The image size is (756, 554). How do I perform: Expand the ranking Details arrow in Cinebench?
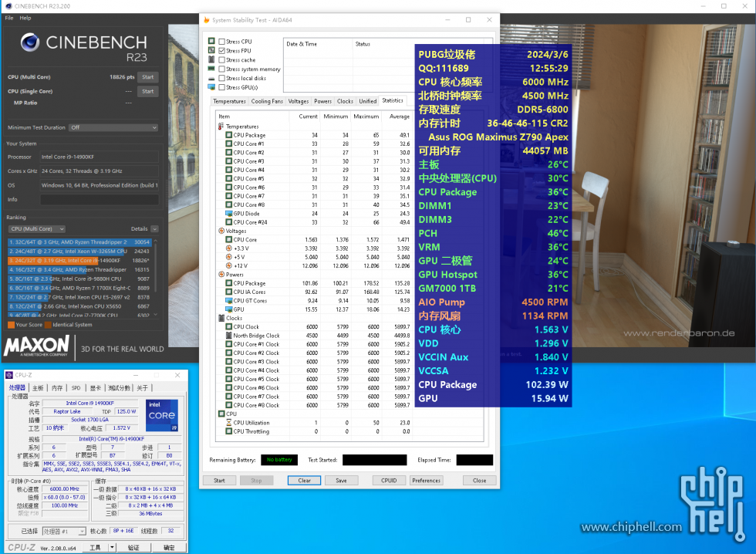(x=154, y=229)
